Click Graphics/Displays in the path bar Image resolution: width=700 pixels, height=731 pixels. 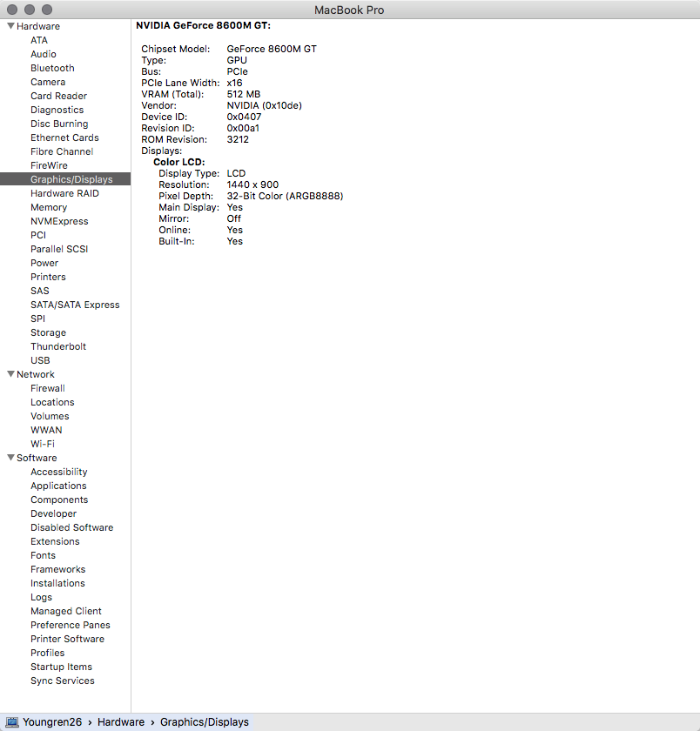point(205,722)
